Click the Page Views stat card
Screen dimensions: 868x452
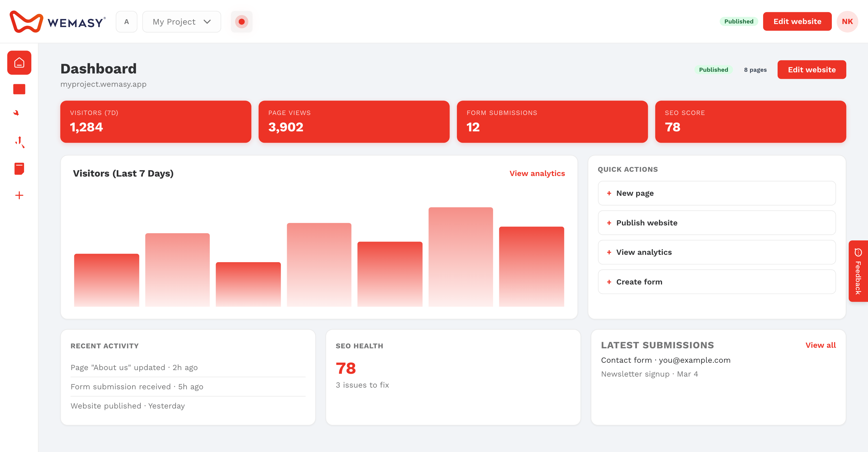coord(354,121)
